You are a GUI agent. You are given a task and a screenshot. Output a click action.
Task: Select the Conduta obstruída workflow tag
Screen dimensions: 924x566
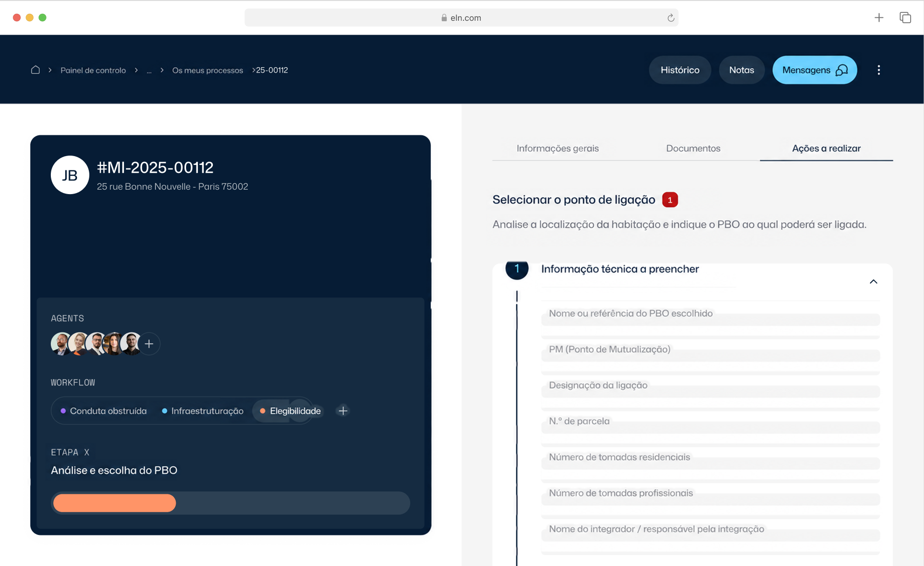tap(104, 411)
